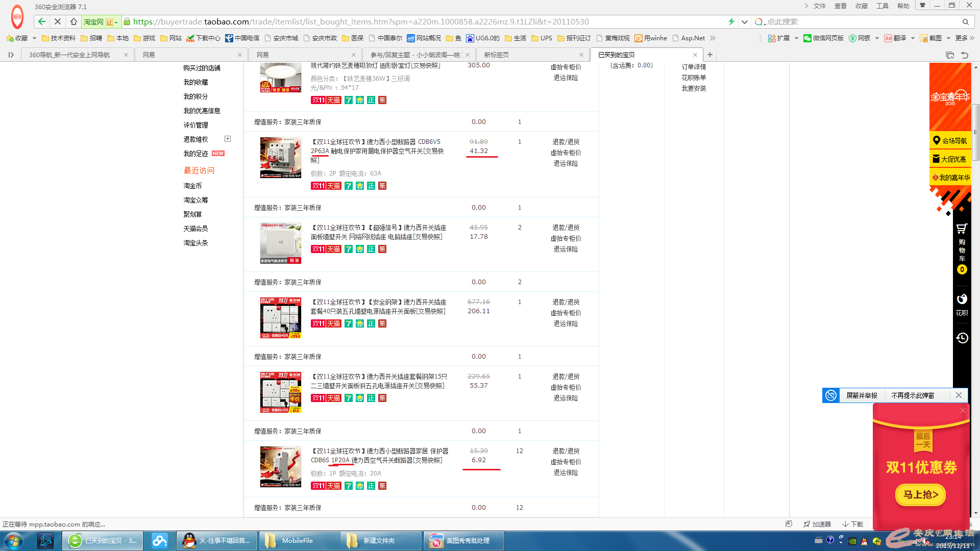
Task: Click 屏蔽并举报 block popup option
Action: 862,395
